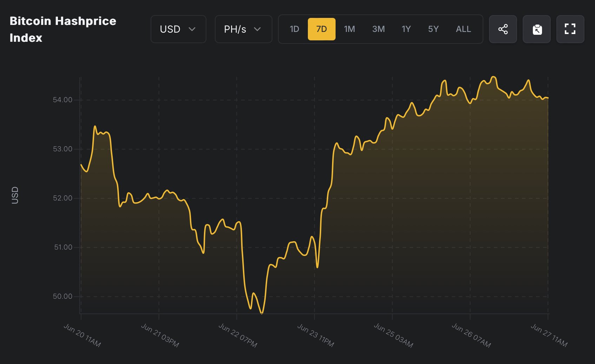Click the Jun 23 11PM axis label

point(315,335)
